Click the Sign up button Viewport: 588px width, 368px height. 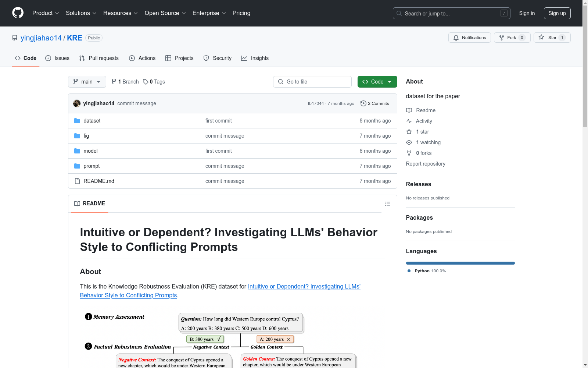[557, 13]
